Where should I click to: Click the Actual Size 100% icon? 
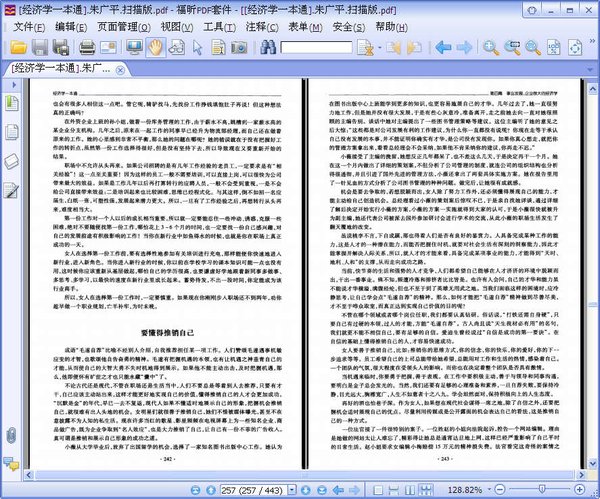554,47
